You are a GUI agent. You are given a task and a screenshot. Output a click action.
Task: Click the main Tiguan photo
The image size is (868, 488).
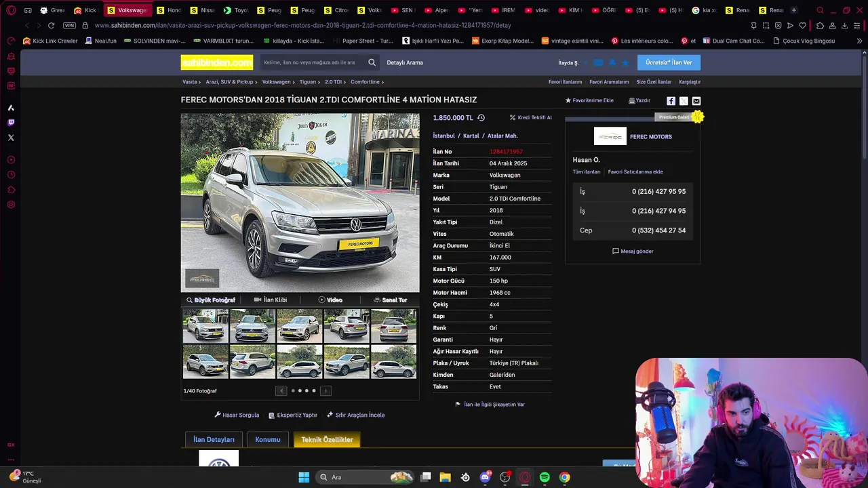click(x=300, y=203)
